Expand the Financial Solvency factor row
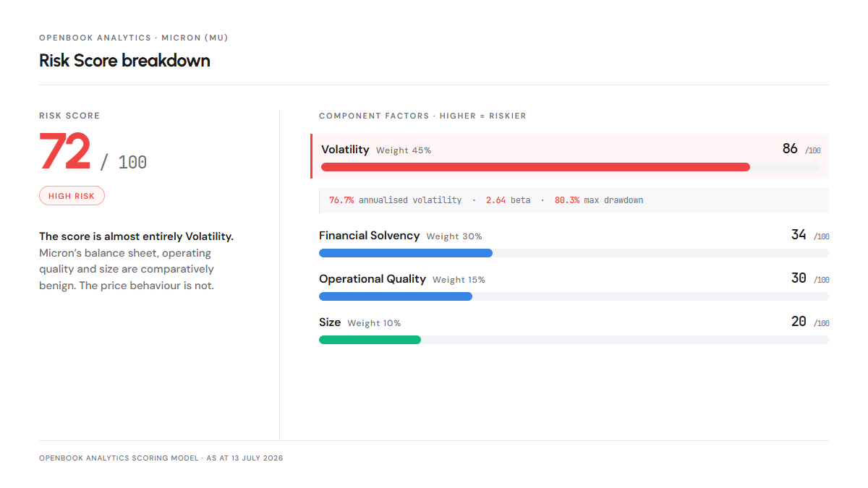The height and width of the screenshot is (488, 868). point(574,243)
